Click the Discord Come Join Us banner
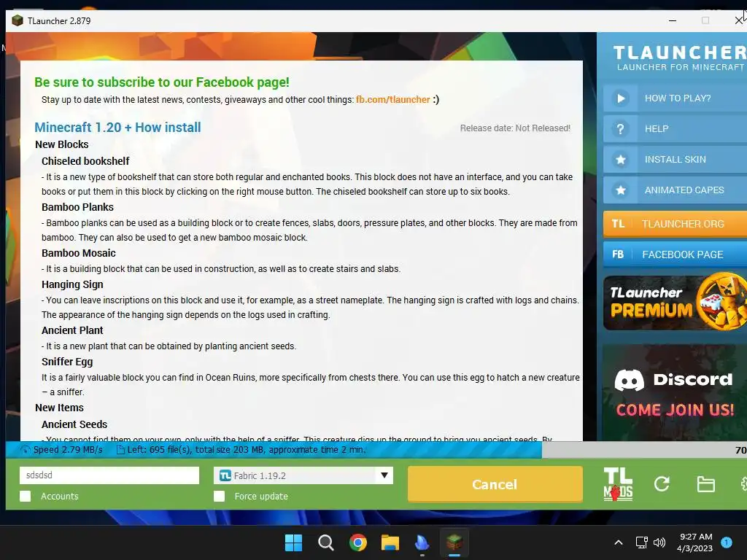This screenshot has width=747, height=560. 676,392
